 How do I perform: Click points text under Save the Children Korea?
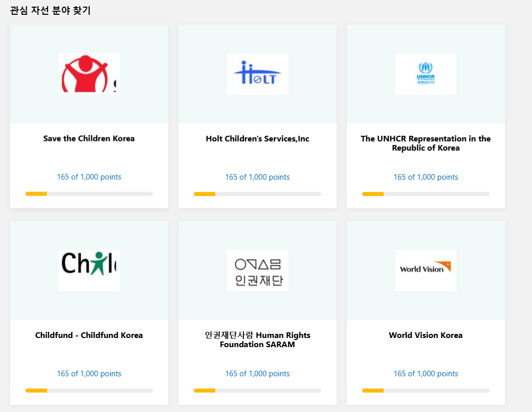pos(89,177)
